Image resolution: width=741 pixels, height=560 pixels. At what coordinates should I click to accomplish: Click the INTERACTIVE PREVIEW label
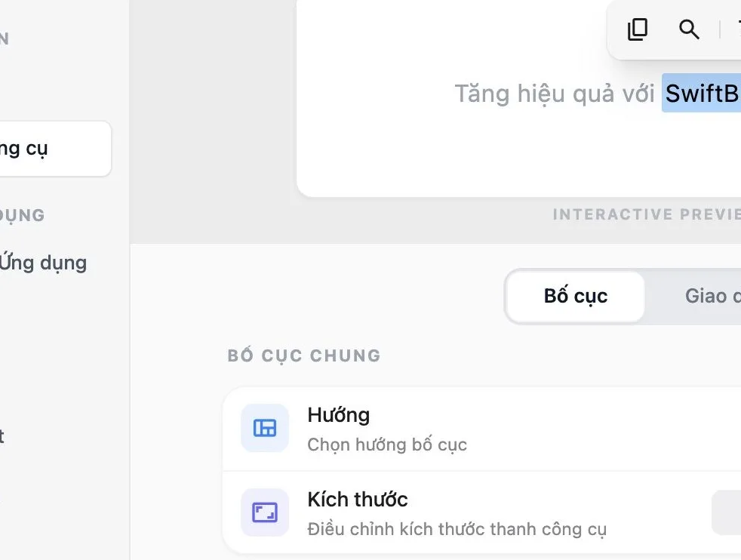click(x=647, y=214)
